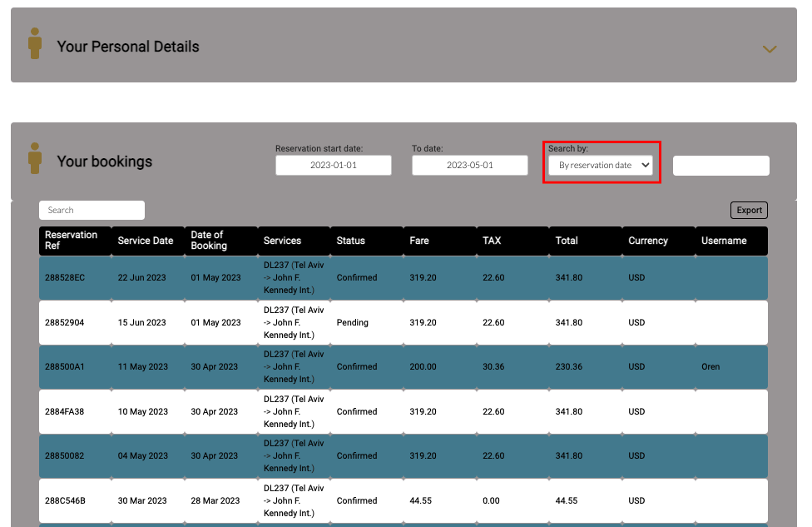The image size is (812, 527).
Task: Sort by Reservation Ref column header
Action: [x=75, y=241]
